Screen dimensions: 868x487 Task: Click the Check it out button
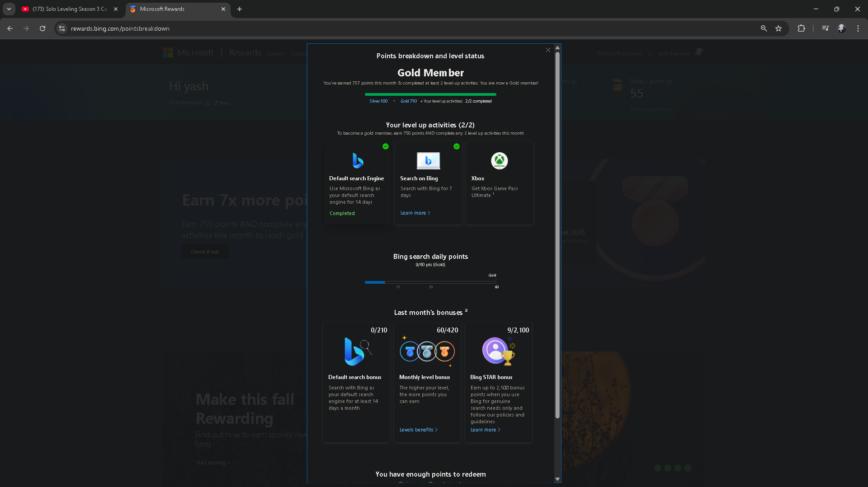coord(205,251)
